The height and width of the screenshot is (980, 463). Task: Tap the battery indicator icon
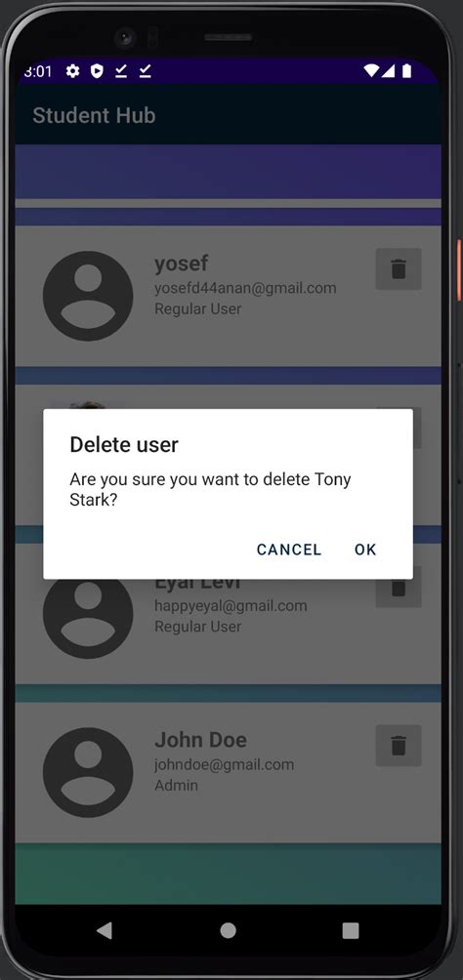coord(406,70)
